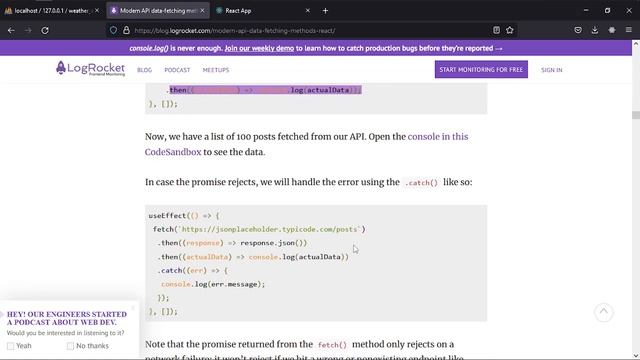The width and height of the screenshot is (640, 360).
Task: Open the extensions icon in toolbar
Action: pos(612,30)
